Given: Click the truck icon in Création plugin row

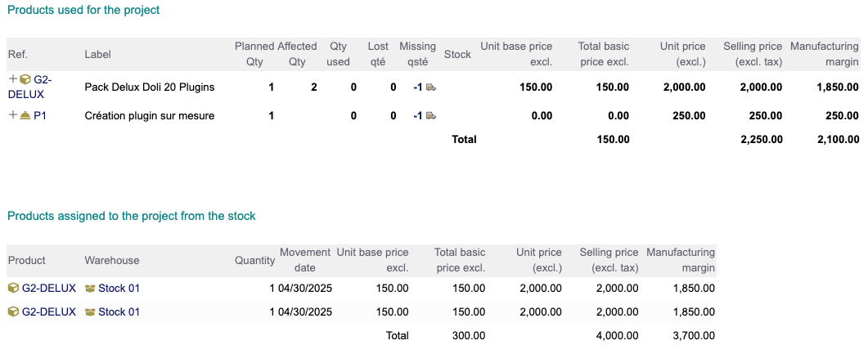Looking at the screenshot, I should pyautogui.click(x=430, y=116).
